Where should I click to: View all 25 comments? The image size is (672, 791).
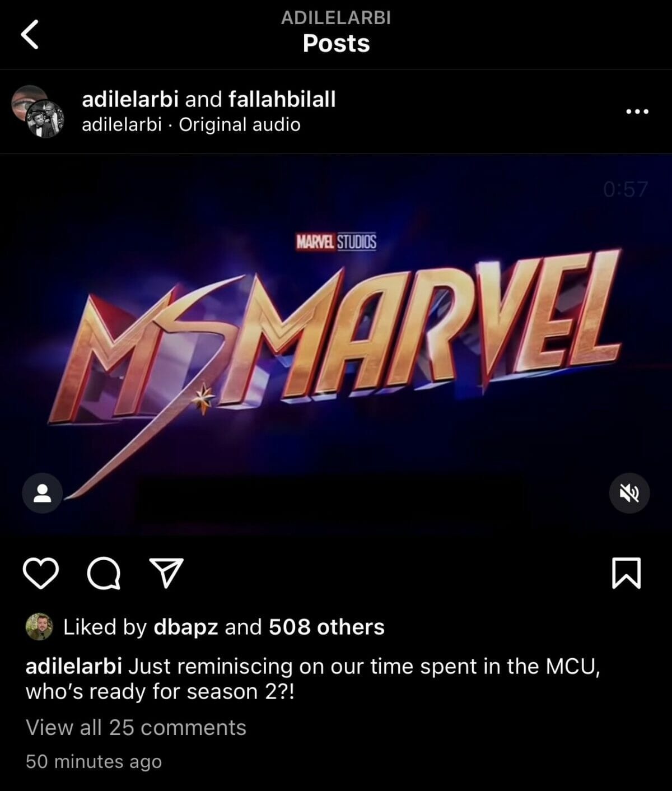pyautogui.click(x=136, y=727)
